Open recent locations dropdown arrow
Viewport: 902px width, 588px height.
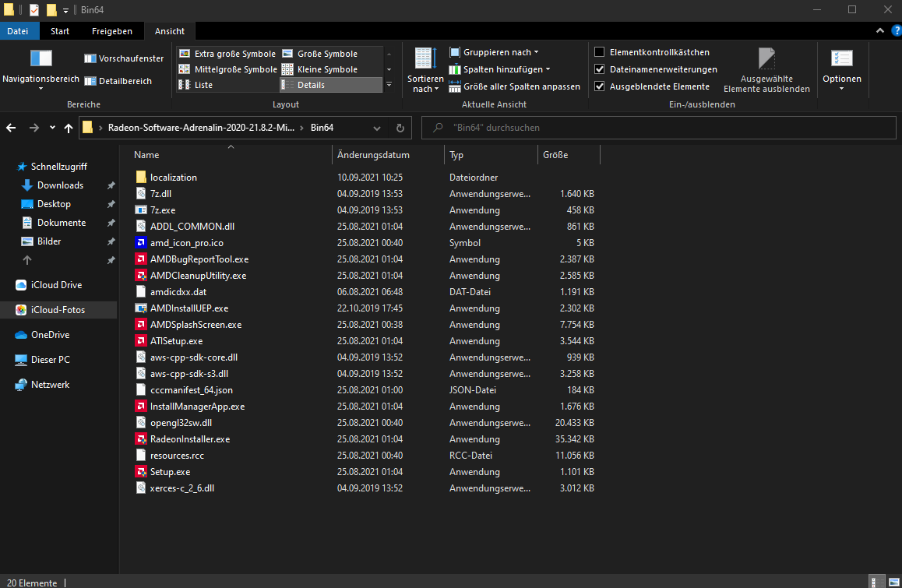(52, 128)
